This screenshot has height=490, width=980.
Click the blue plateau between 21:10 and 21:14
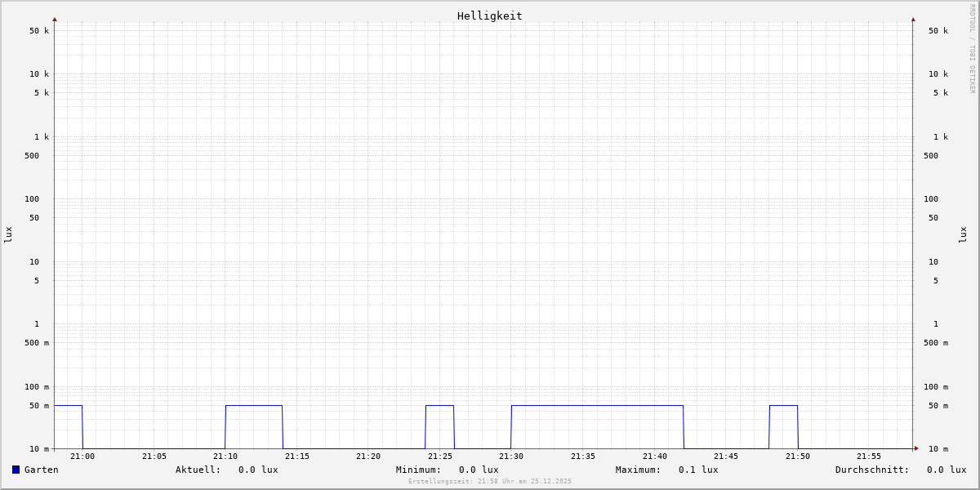coord(254,406)
